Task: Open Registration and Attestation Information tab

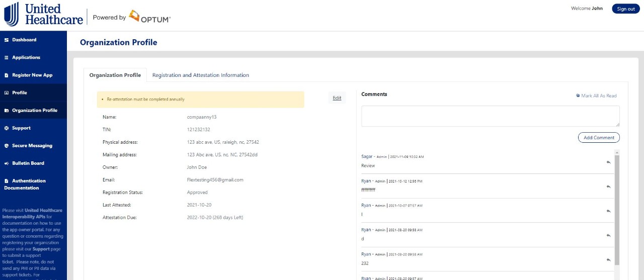Action: pyautogui.click(x=200, y=75)
